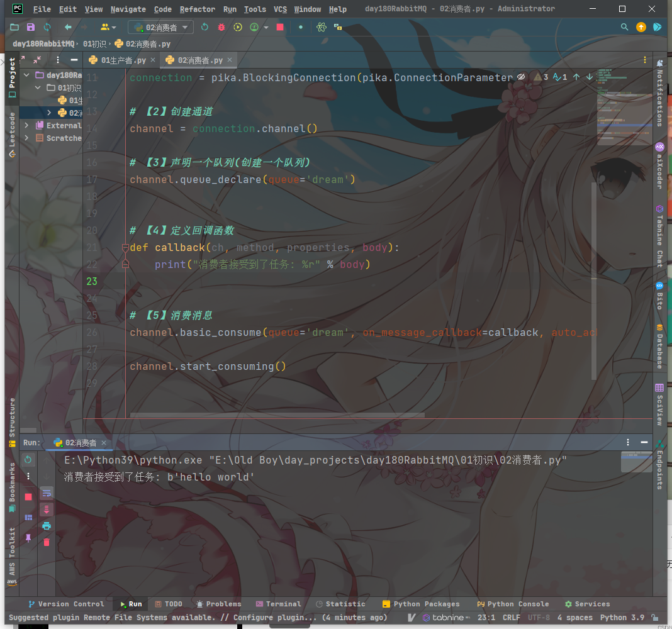The width and height of the screenshot is (672, 629).
Task: Toggle soft-wrap in the Run console
Action: tap(47, 494)
